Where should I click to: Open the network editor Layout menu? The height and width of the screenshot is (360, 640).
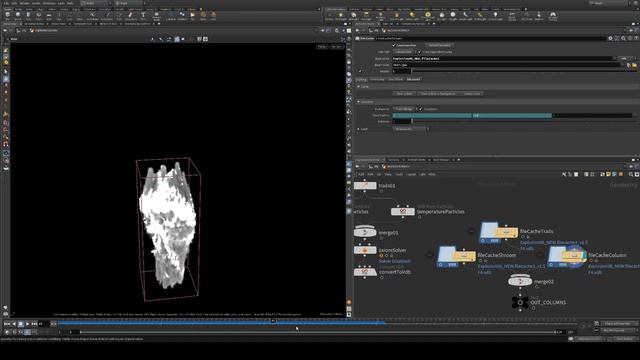pyautogui.click(x=411, y=174)
